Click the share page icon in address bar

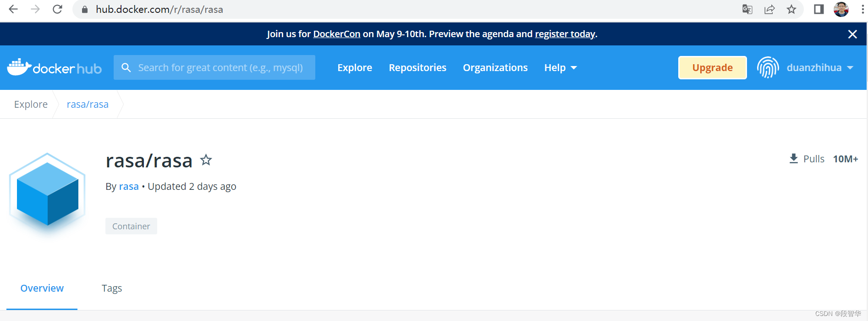pyautogui.click(x=769, y=9)
